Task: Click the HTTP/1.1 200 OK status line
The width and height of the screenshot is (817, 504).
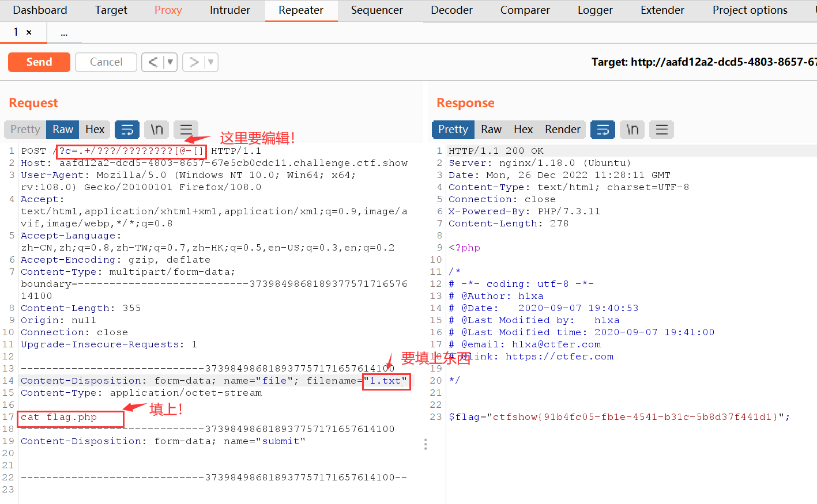Action: (496, 151)
